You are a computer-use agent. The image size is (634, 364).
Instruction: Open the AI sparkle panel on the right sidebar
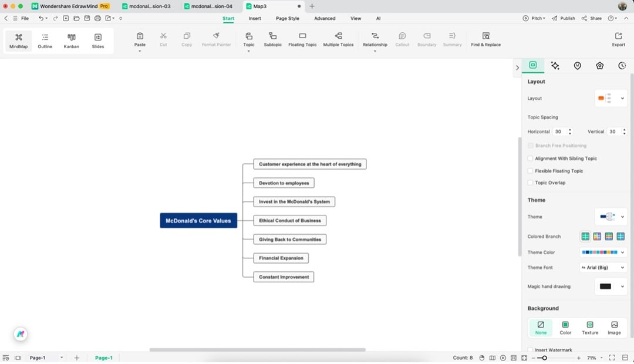[555, 65]
